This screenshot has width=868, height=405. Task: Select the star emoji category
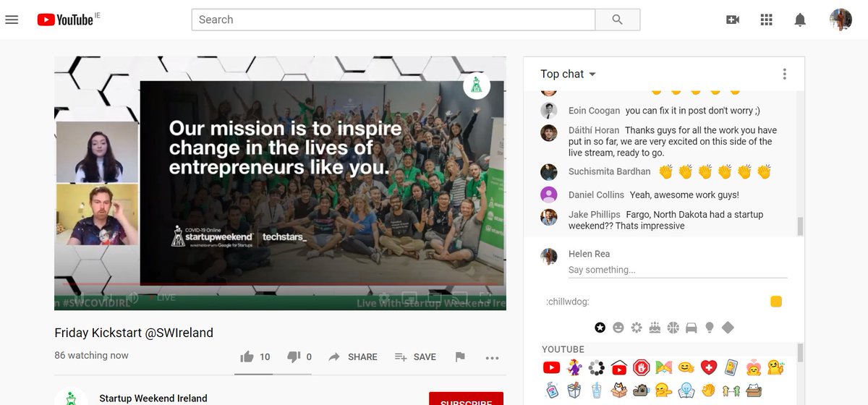[600, 328]
